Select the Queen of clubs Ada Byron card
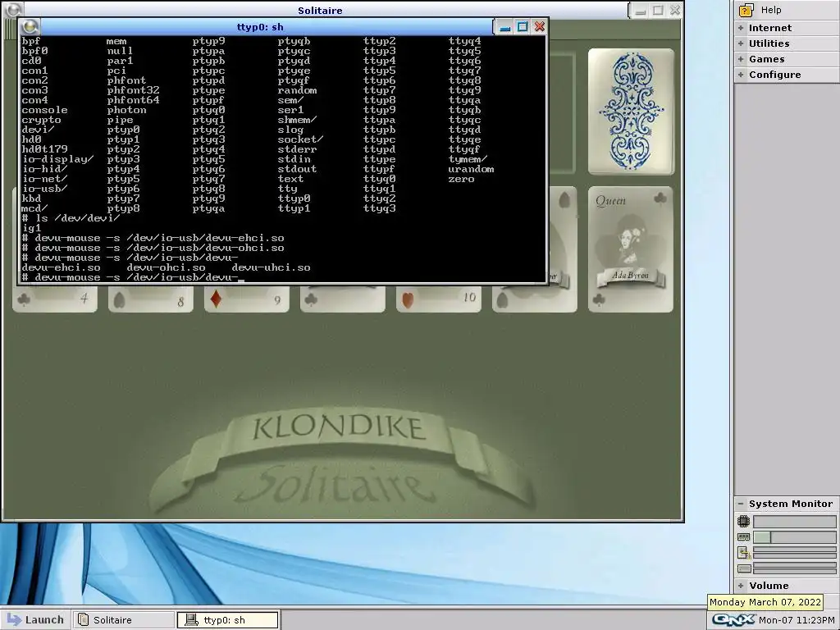This screenshot has height=630, width=840. (631, 249)
